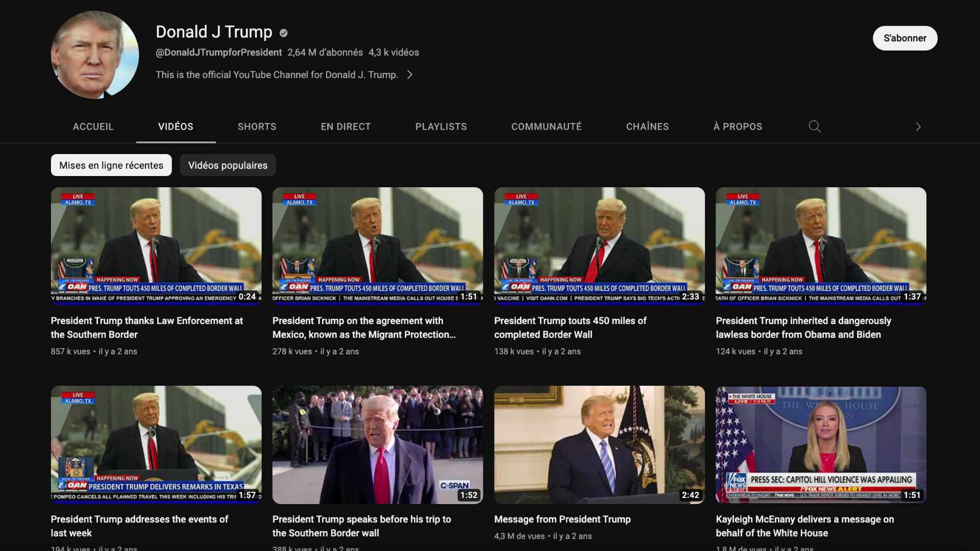The height and width of the screenshot is (551, 980).
Task: Expand the channel description arrow
Action: tap(409, 74)
